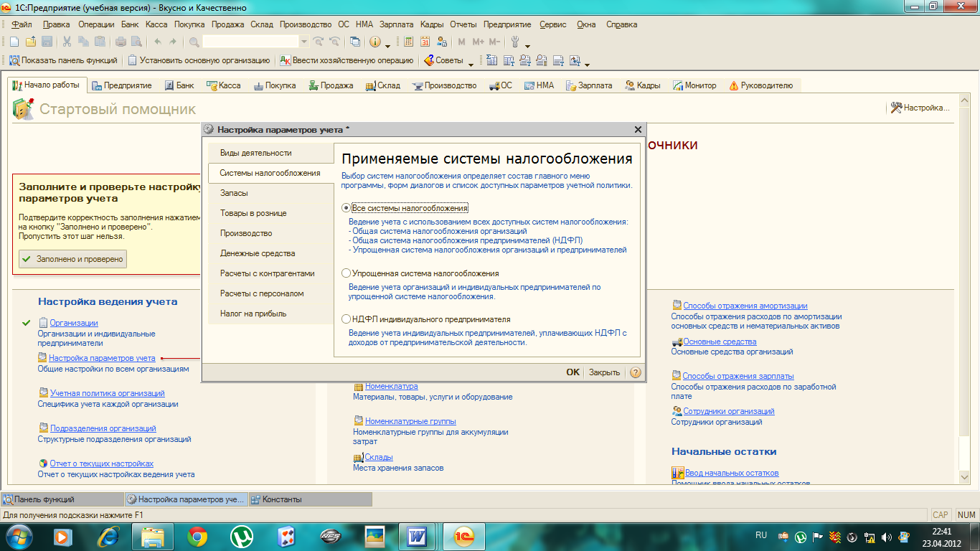The height and width of the screenshot is (551, 980).
Task: Click the Настройка wrench icon on start helper
Action: pyautogui.click(x=896, y=108)
